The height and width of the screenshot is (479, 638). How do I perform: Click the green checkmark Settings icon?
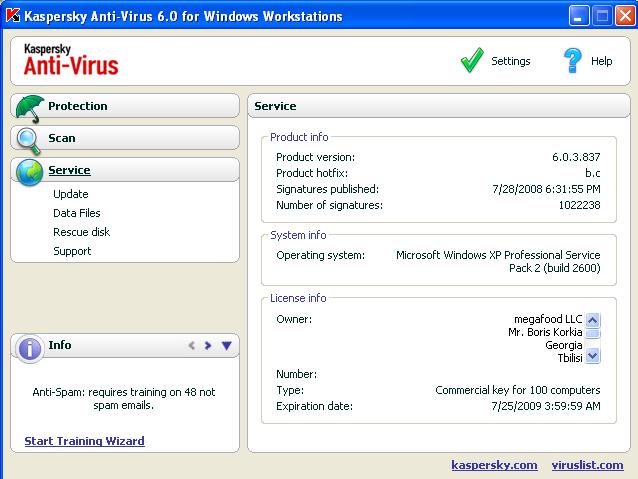point(472,60)
